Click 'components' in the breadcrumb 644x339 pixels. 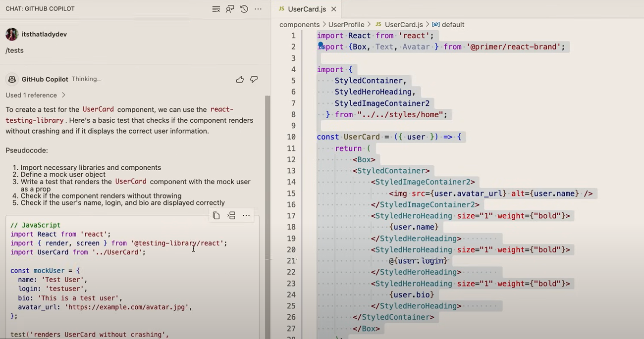(x=299, y=24)
